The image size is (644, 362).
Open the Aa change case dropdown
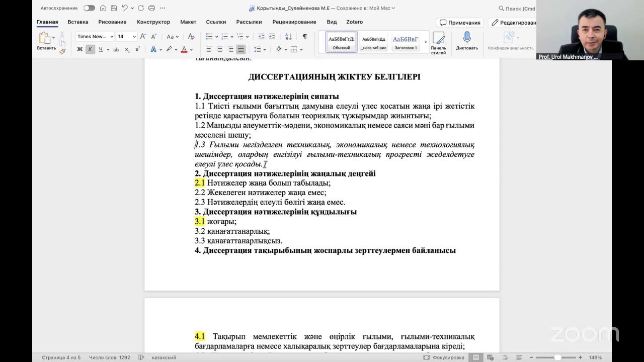click(173, 36)
